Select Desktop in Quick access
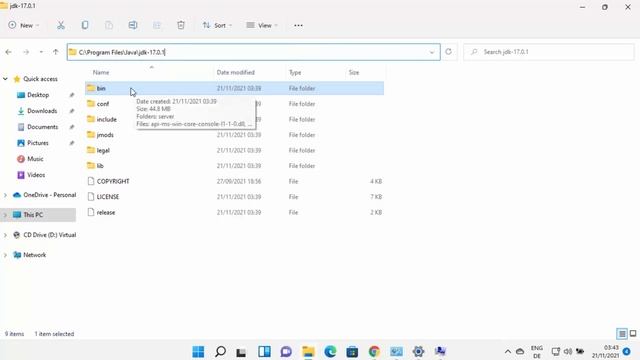640x360 pixels. pyautogui.click(x=38, y=95)
